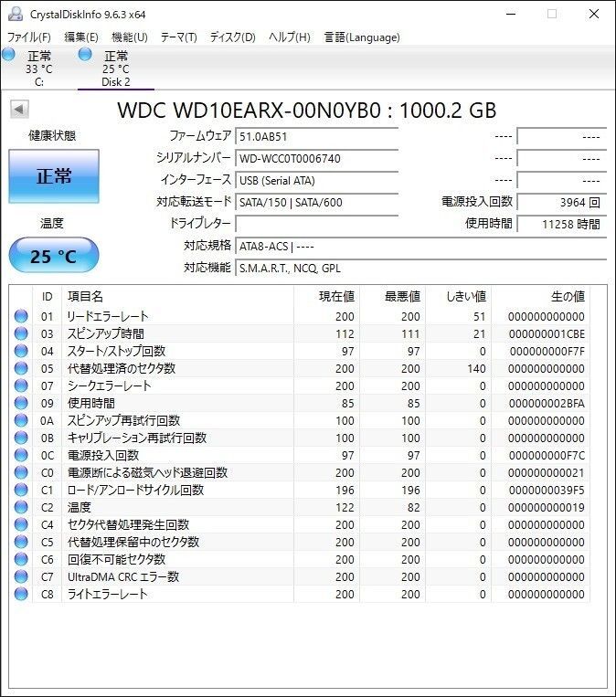Open the 編集(E) menu
Screen dimensions: 616x697
(81, 37)
